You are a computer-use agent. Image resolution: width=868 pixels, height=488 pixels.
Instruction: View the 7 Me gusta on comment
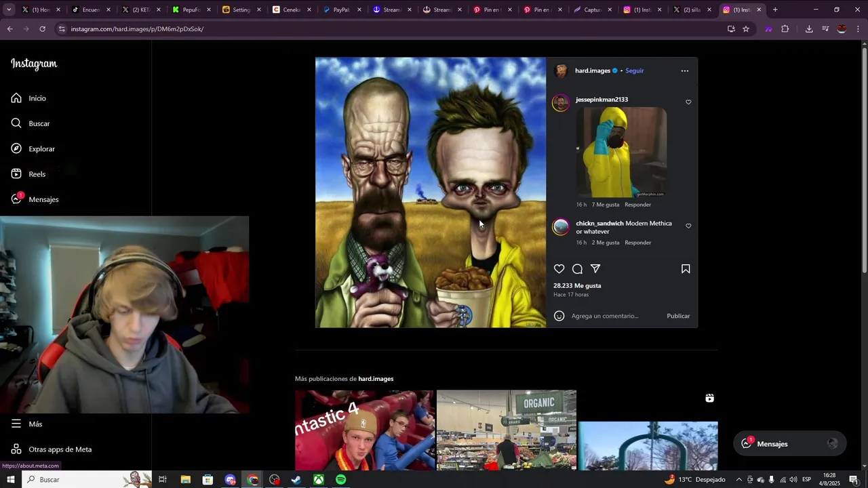[606, 205]
